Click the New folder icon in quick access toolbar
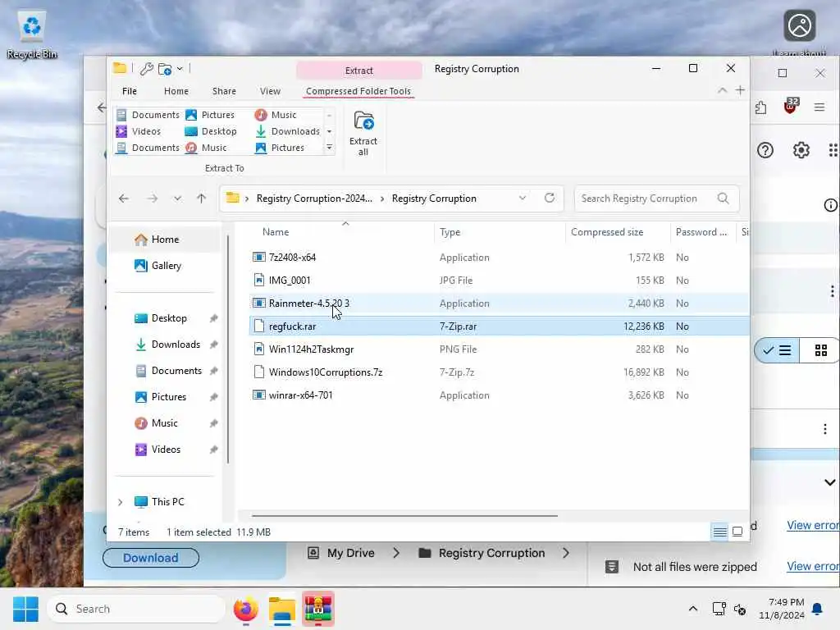Viewport: 840px width, 630px height. pyautogui.click(x=165, y=69)
